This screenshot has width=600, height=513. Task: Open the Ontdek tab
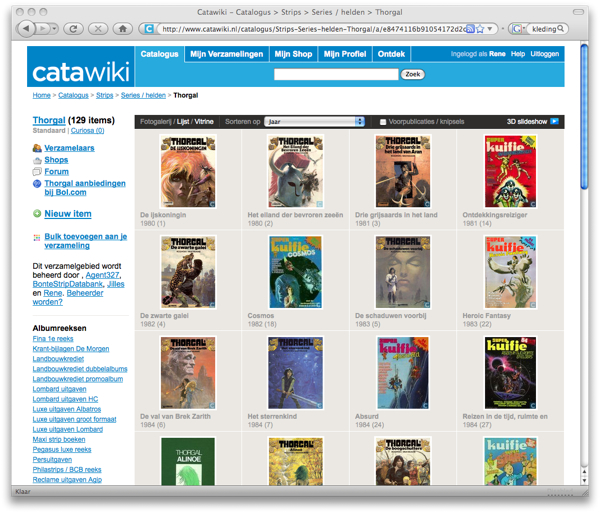tap(391, 54)
